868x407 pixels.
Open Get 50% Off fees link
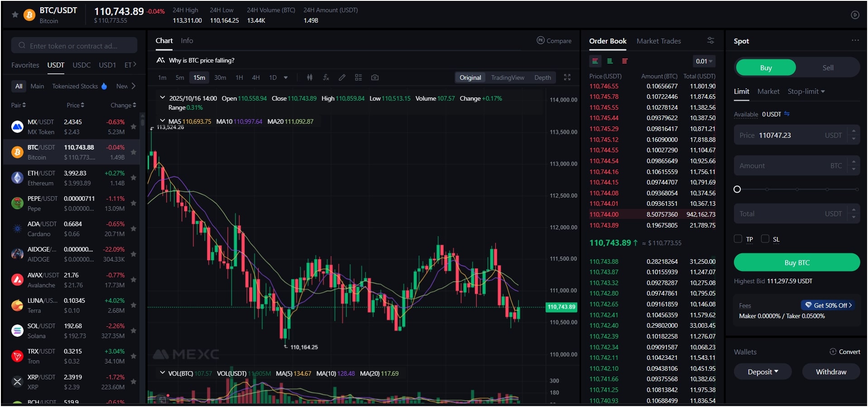click(x=829, y=305)
